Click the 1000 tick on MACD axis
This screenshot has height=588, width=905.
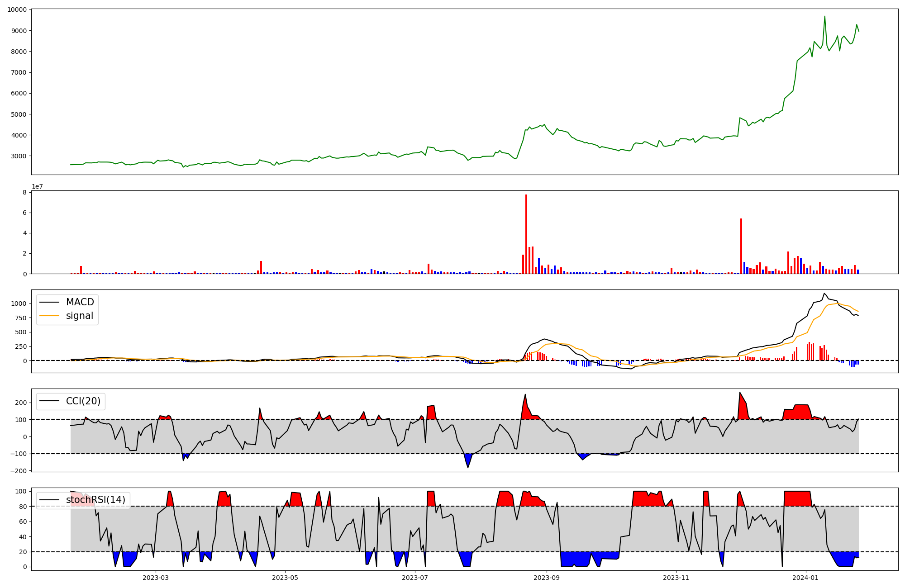pyautogui.click(x=19, y=303)
